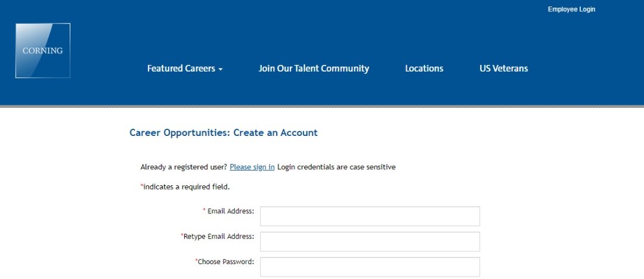Click the required field indicator note

click(x=185, y=187)
